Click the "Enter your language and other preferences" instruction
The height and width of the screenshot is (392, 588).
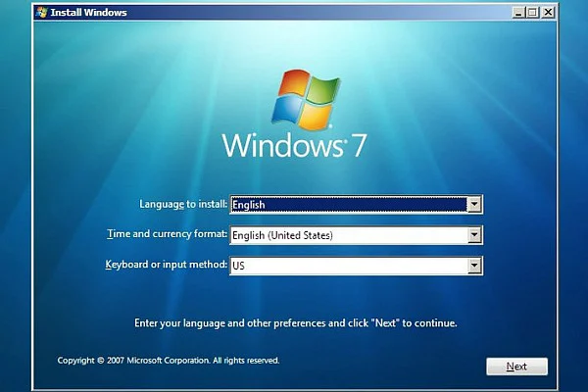click(296, 323)
